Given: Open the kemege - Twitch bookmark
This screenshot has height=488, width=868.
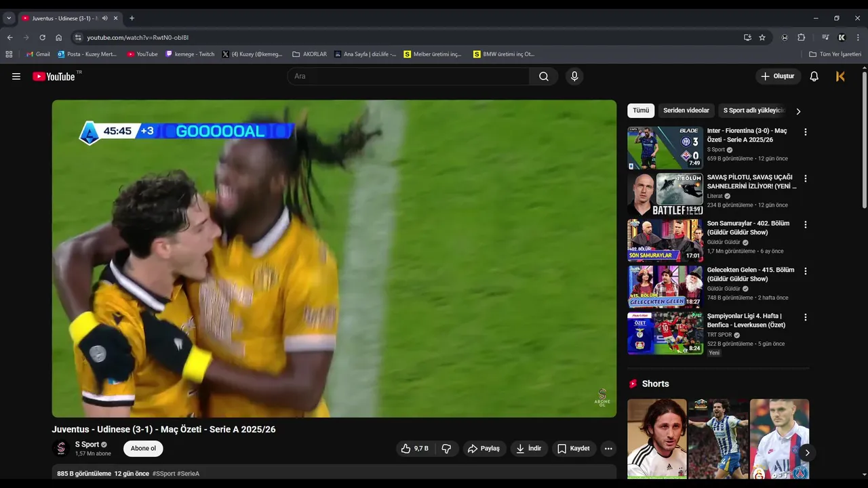Looking at the screenshot, I should click(x=190, y=54).
